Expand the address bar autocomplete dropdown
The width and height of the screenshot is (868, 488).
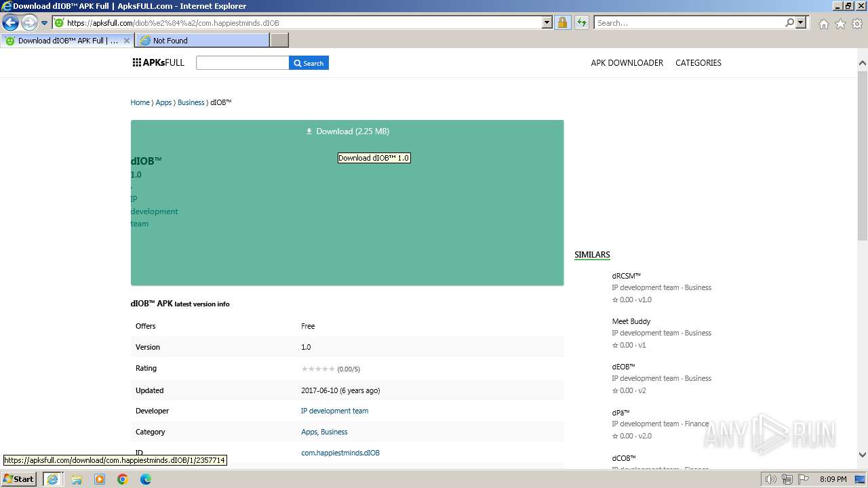pyautogui.click(x=547, y=22)
